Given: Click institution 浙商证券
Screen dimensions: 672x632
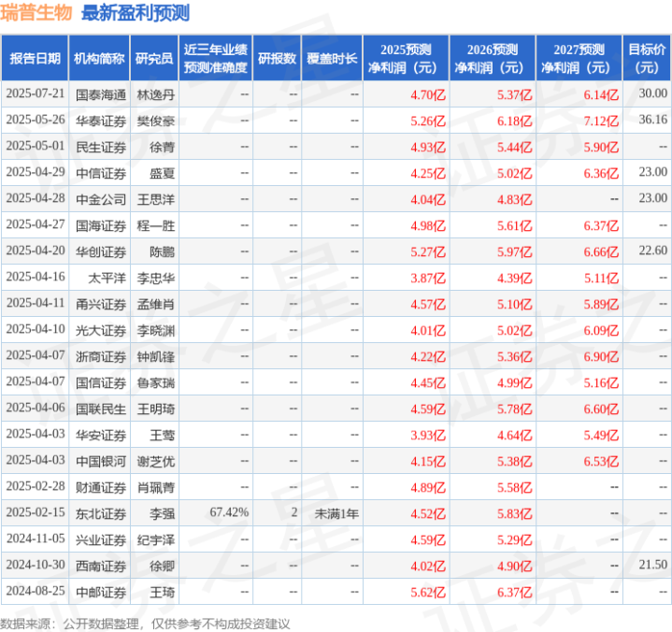Looking at the screenshot, I should click(x=101, y=356).
